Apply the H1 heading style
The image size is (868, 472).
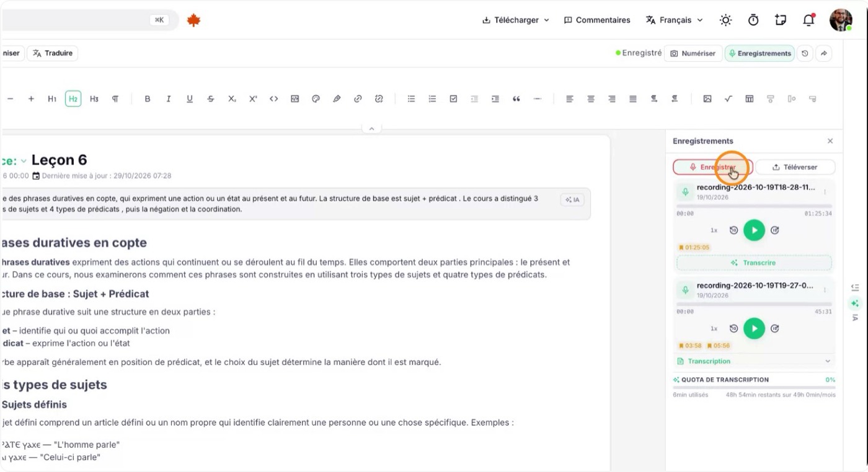pos(52,98)
